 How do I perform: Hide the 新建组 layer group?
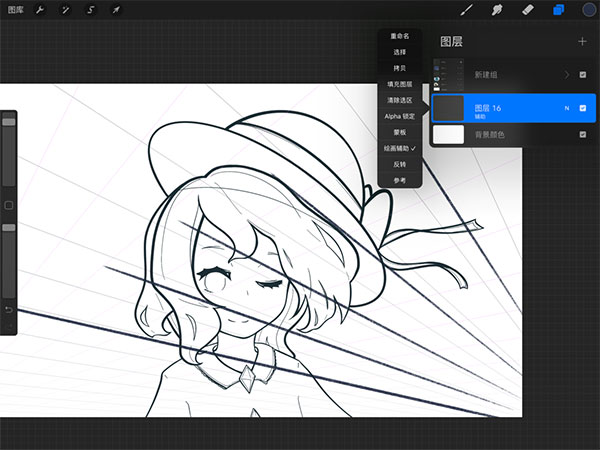tap(583, 74)
